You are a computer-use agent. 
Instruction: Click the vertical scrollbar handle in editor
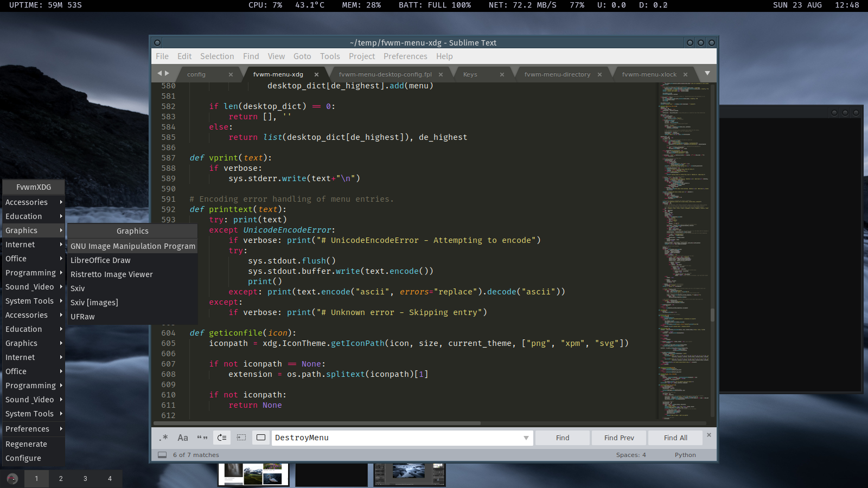[x=712, y=314]
